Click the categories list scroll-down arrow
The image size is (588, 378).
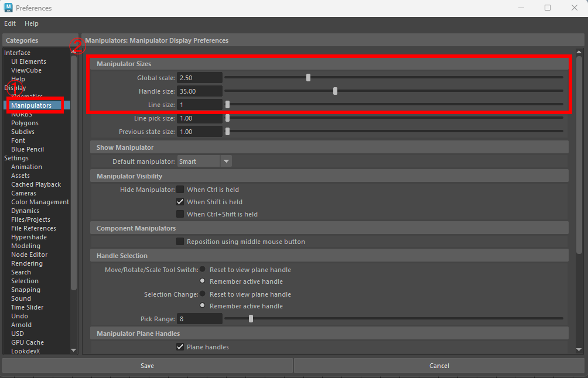click(x=73, y=350)
